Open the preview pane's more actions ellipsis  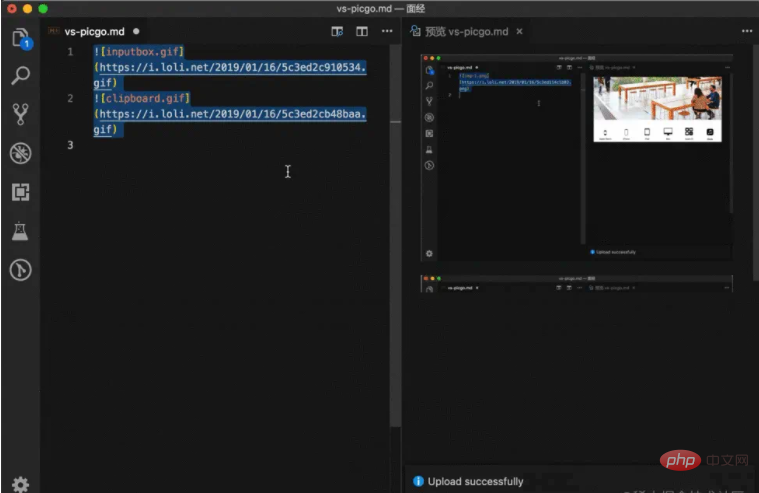[x=745, y=31]
